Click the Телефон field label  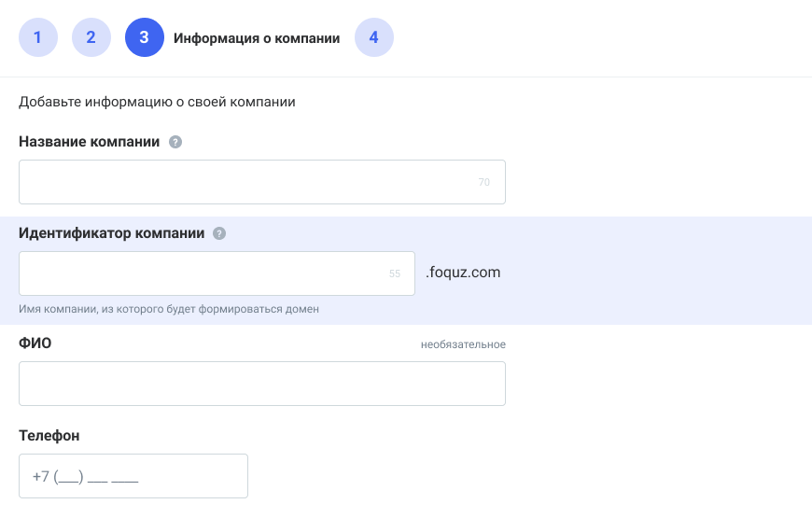pyautogui.click(x=49, y=435)
